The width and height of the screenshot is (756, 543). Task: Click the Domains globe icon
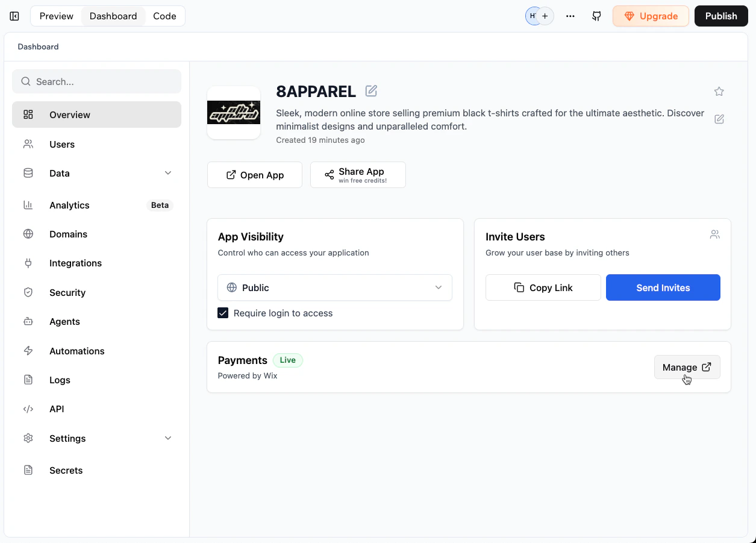point(28,234)
